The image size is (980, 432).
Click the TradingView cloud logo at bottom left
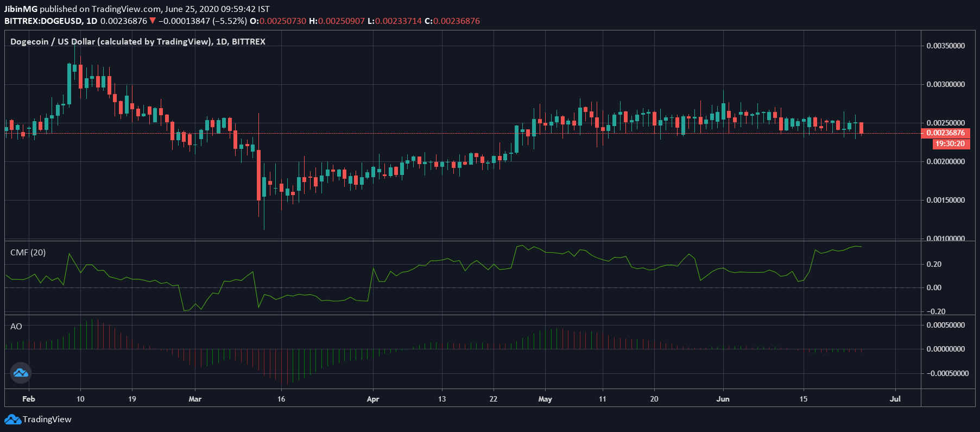click(x=12, y=420)
